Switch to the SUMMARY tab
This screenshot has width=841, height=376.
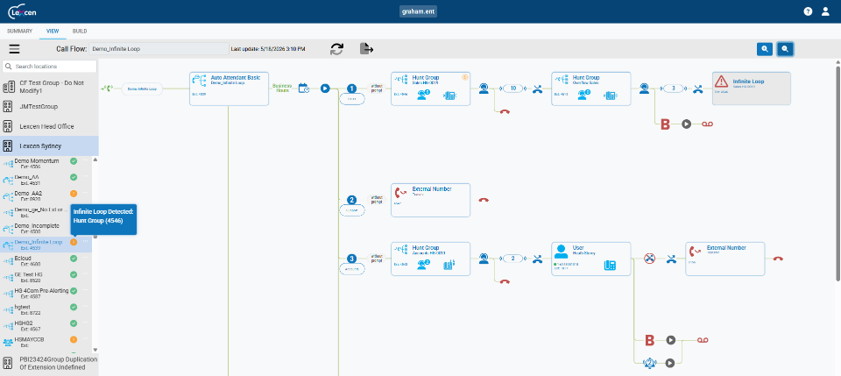[x=19, y=31]
